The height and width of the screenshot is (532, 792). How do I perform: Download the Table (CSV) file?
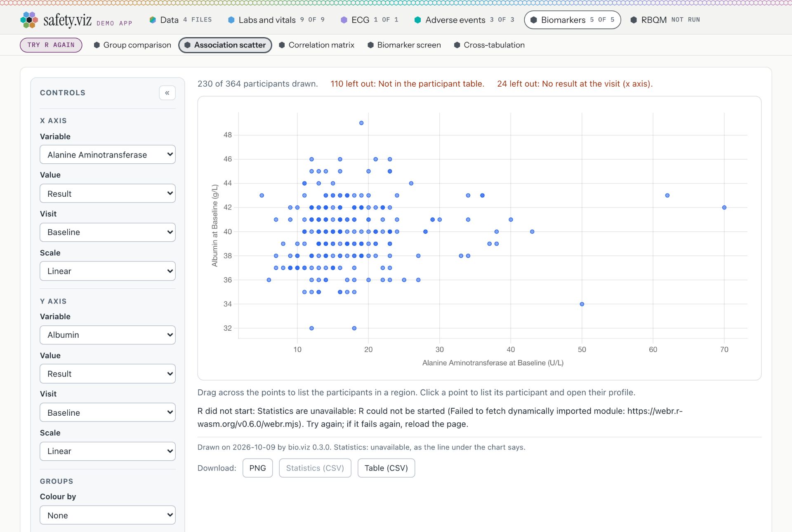click(x=386, y=468)
